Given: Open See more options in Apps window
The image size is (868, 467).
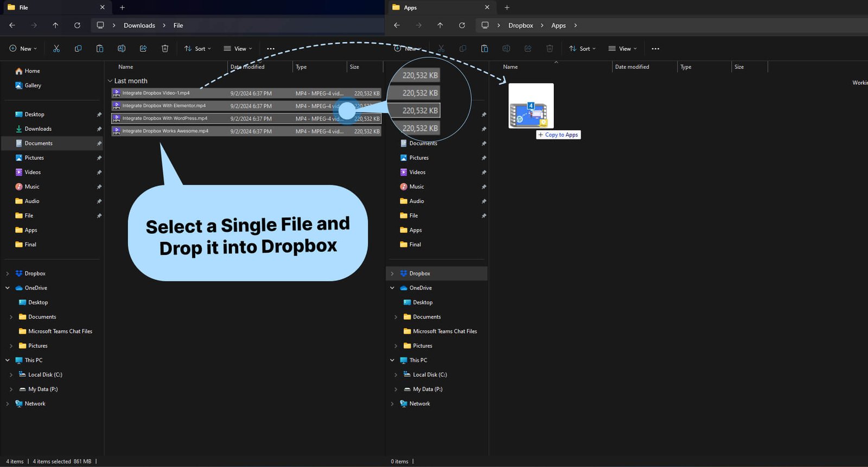Looking at the screenshot, I should point(655,49).
